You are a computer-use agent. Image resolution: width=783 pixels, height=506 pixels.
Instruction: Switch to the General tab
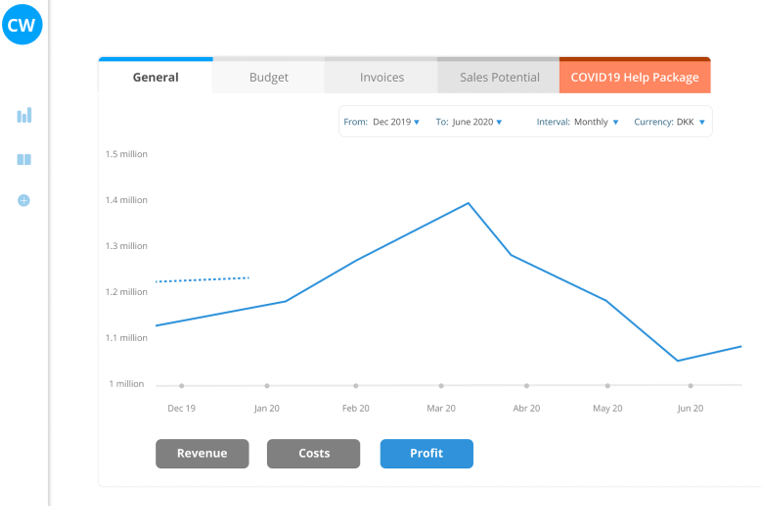(155, 77)
